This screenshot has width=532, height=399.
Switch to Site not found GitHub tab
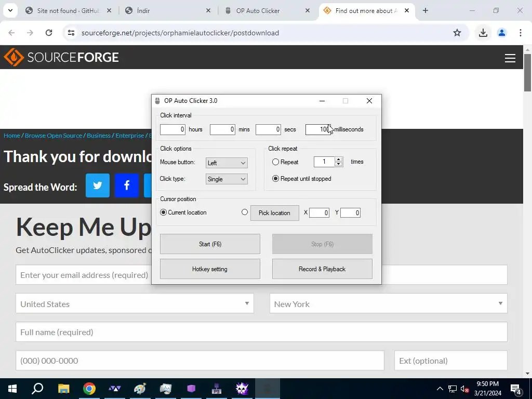click(x=67, y=10)
